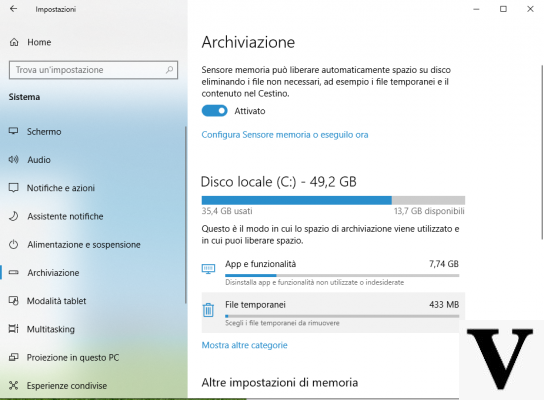The image size is (544, 400).
Task: Go to Proiezione in questo PC
Action: 73,358
